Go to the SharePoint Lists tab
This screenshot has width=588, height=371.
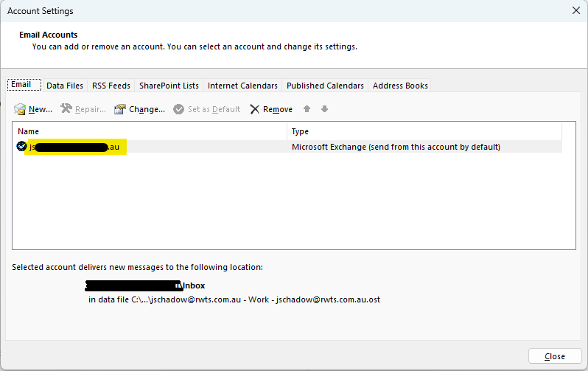click(169, 86)
